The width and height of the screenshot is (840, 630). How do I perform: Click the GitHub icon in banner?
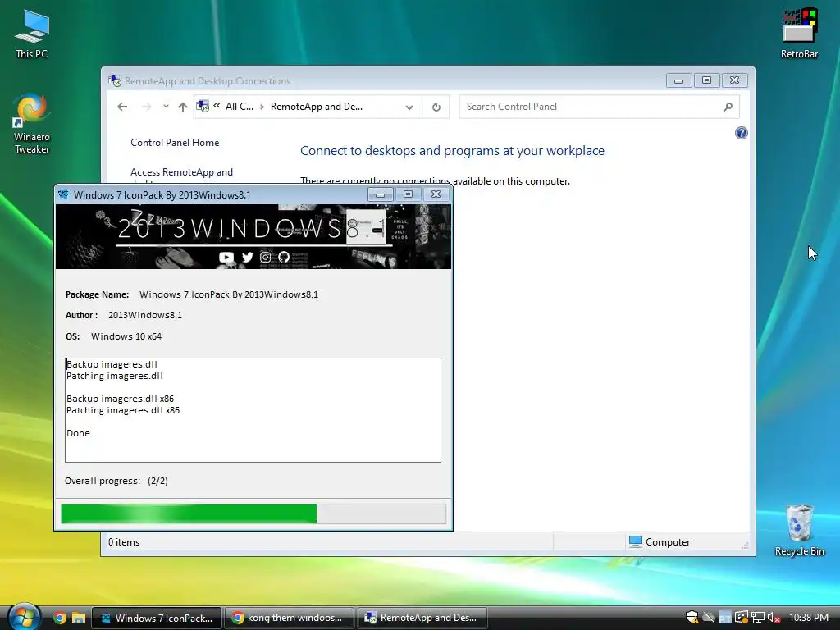coord(283,257)
